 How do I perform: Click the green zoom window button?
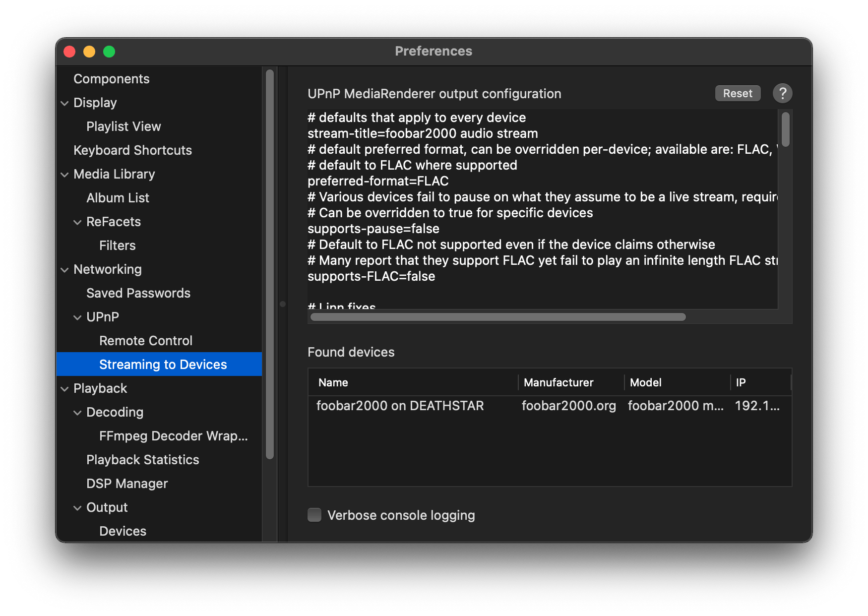pyautogui.click(x=109, y=52)
